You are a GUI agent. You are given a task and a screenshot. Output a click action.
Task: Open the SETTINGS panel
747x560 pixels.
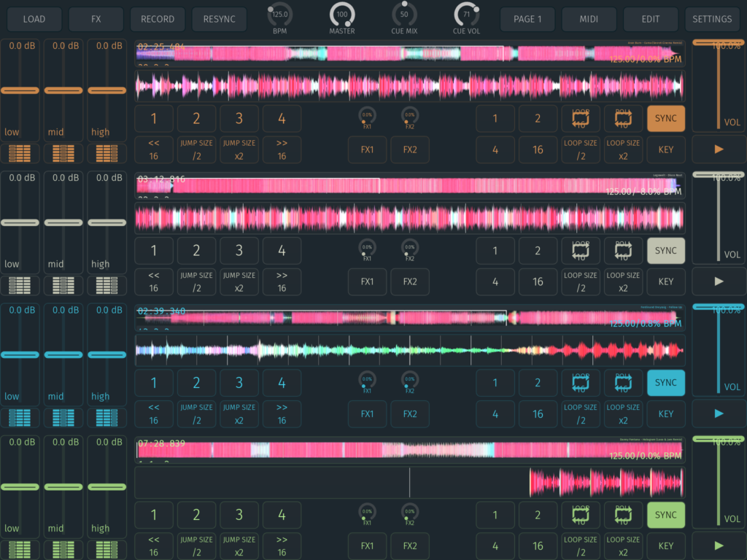coord(712,19)
